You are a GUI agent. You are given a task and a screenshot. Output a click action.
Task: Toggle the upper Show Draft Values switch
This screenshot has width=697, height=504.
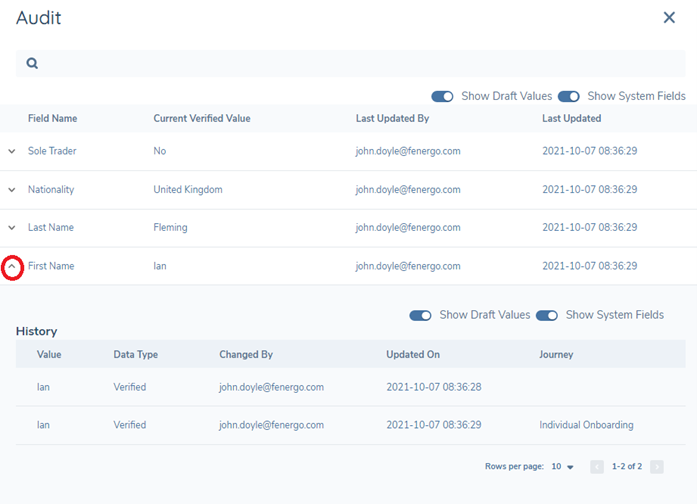tap(443, 96)
